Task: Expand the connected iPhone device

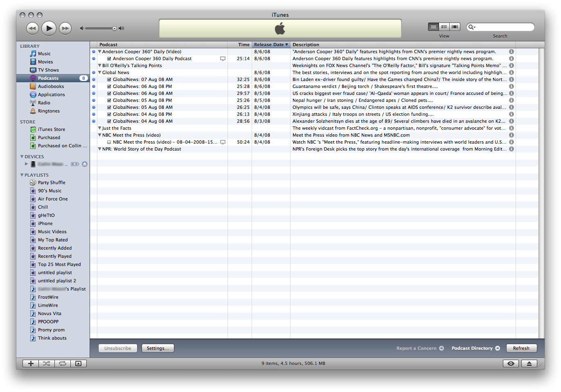Action: point(27,164)
